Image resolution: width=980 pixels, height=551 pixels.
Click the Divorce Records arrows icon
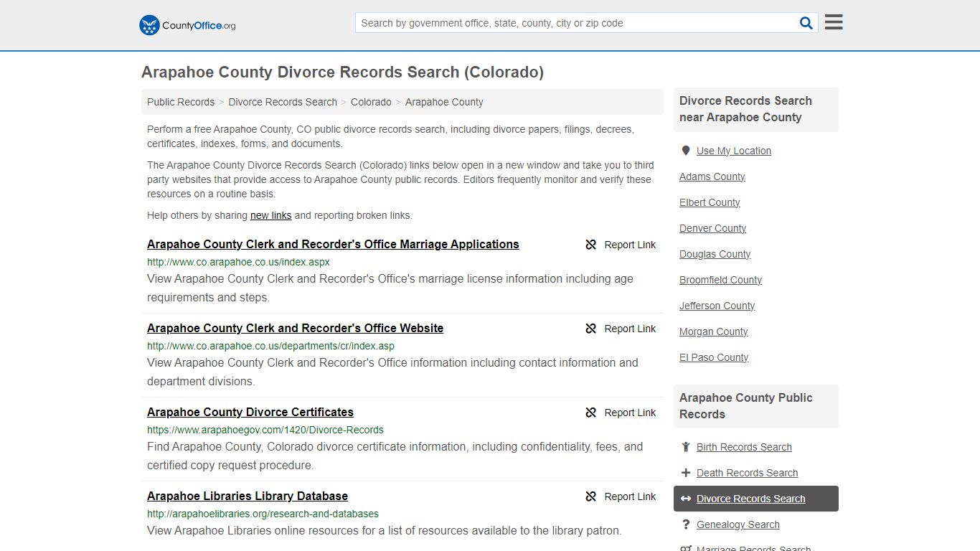(686, 499)
